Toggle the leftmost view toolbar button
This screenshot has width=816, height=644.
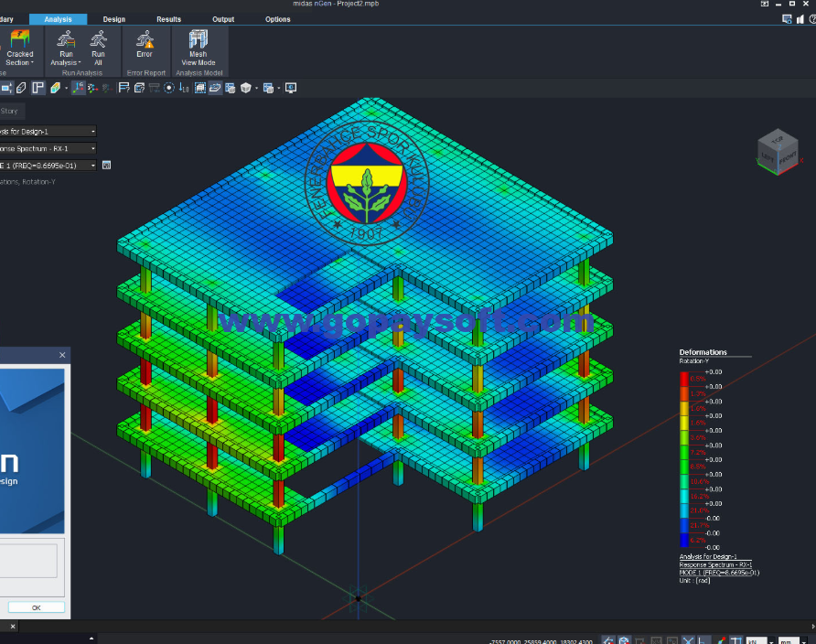click(6, 88)
